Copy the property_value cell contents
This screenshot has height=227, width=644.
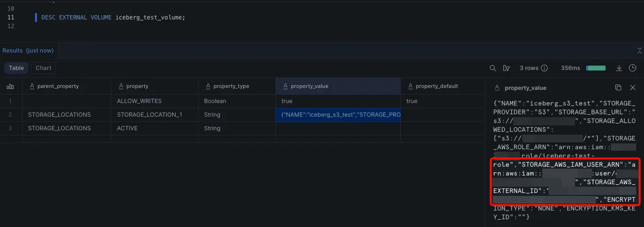pos(618,88)
